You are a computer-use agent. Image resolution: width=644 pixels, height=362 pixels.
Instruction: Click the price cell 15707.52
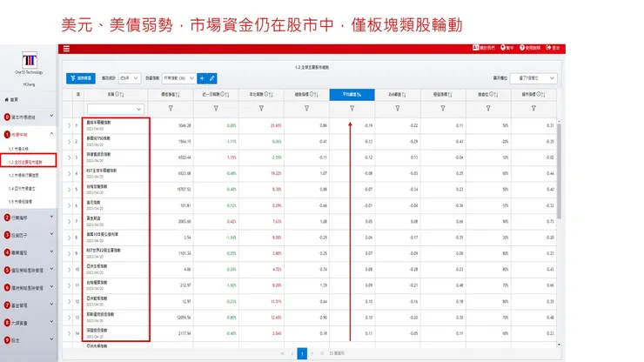[184, 190]
